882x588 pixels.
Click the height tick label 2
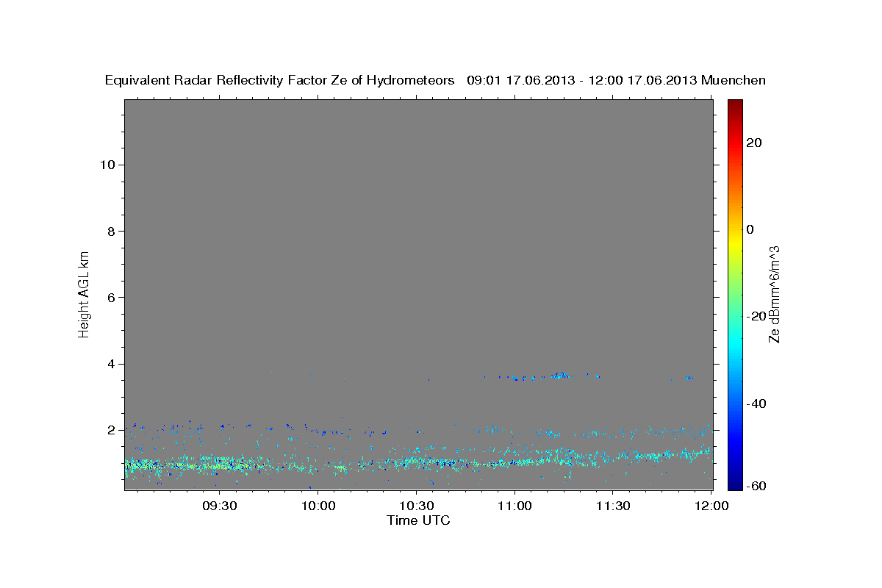[x=112, y=430]
